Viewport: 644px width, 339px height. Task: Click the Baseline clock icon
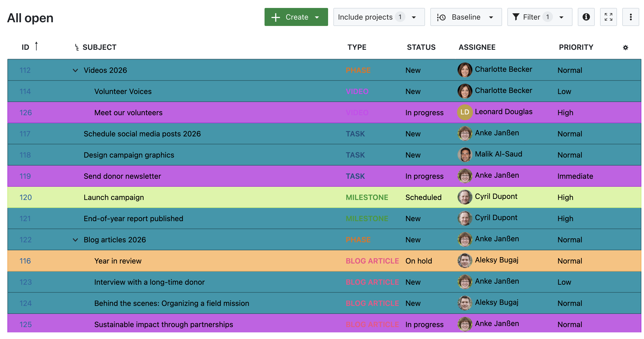coord(441,17)
